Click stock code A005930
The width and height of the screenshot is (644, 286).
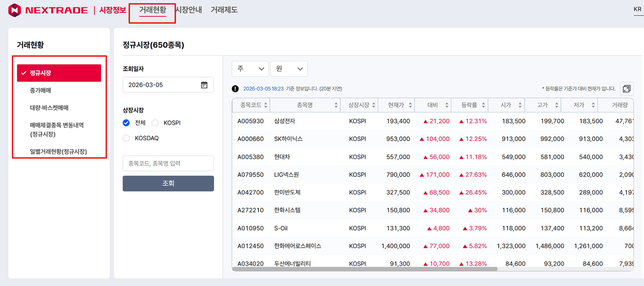[250, 121]
